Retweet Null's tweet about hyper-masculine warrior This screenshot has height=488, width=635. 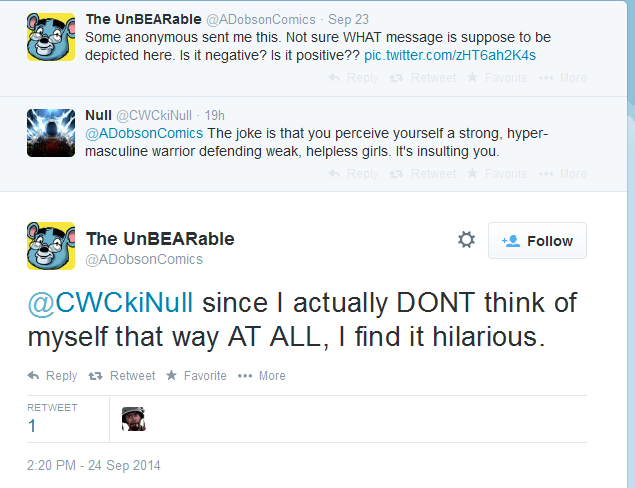coord(423,174)
